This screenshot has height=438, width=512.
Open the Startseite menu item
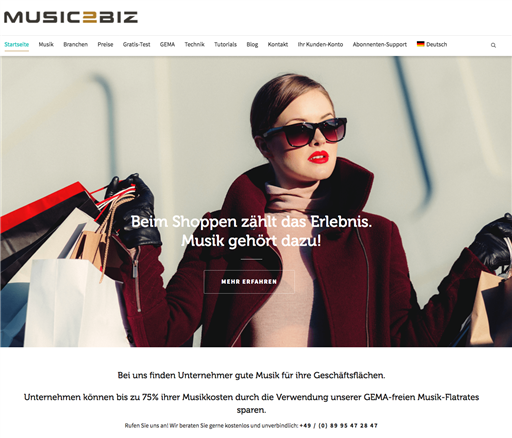coord(17,44)
